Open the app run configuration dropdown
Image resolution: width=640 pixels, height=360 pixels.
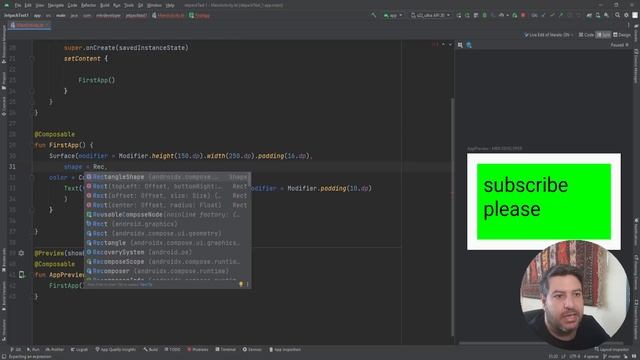point(393,15)
